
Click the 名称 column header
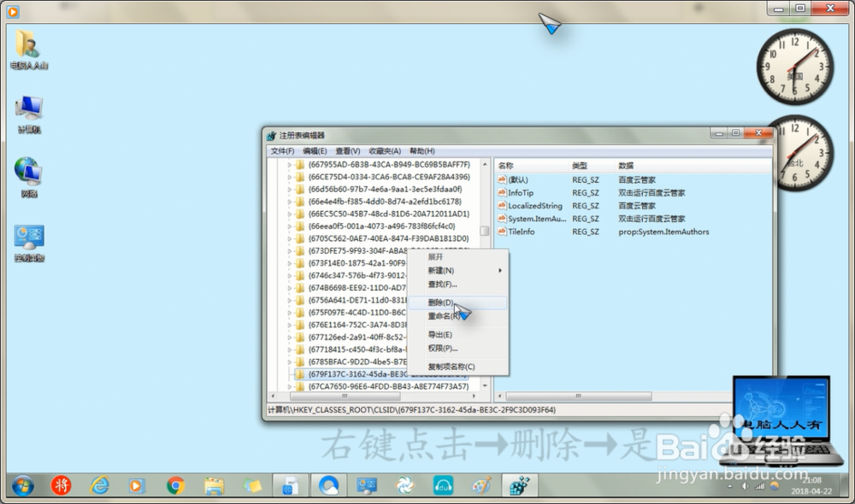pyautogui.click(x=531, y=165)
